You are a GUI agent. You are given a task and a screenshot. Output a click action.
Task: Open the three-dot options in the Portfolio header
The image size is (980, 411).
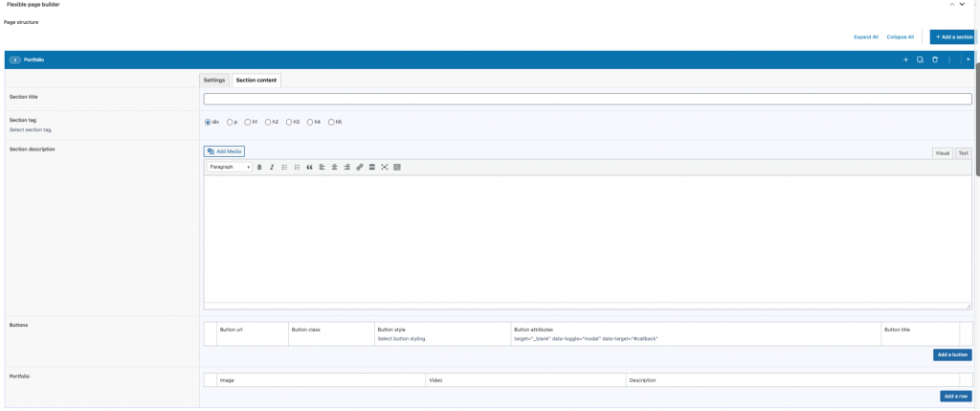pos(949,60)
